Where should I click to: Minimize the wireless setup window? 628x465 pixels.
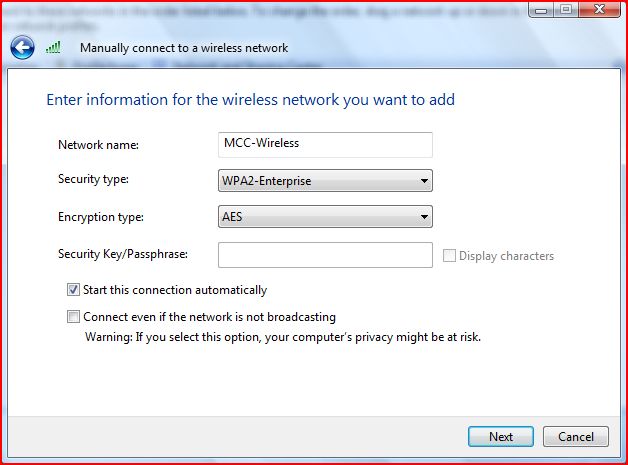click(541, 10)
